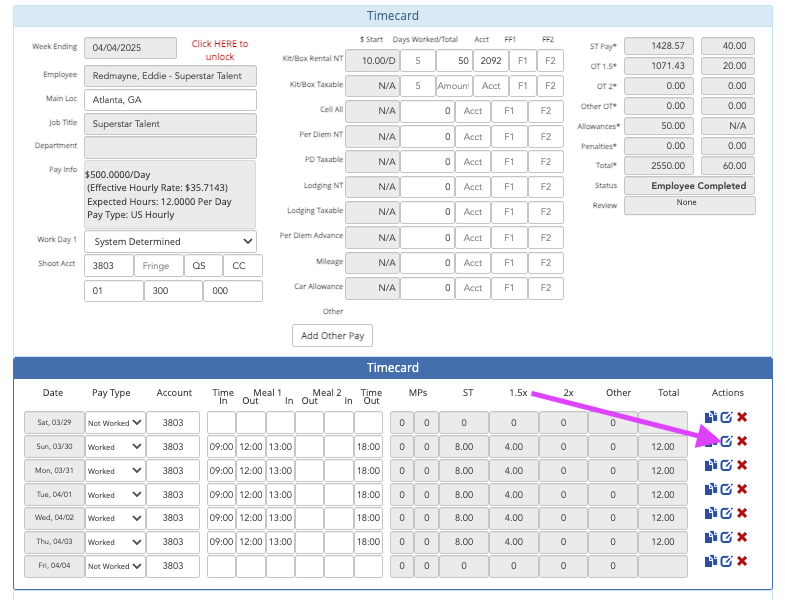This screenshot has height=600, width=785.
Task: Click the QS input field
Action: [x=203, y=265]
